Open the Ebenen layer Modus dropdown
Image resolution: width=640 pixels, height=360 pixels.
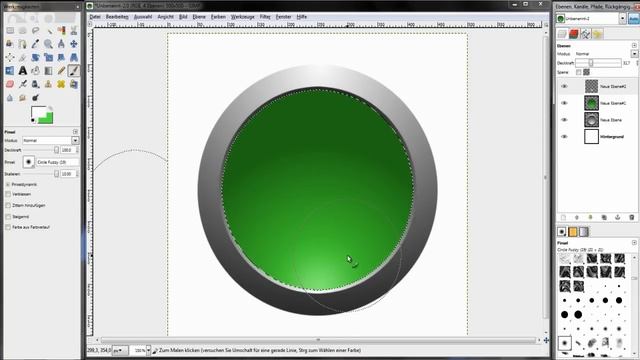[634, 53]
